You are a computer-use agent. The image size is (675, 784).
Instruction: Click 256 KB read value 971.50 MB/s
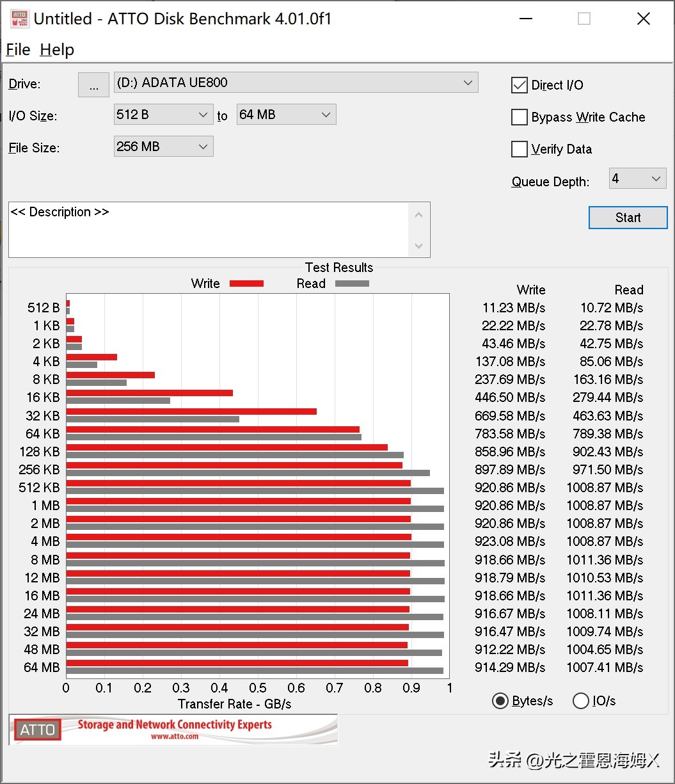[x=608, y=470]
